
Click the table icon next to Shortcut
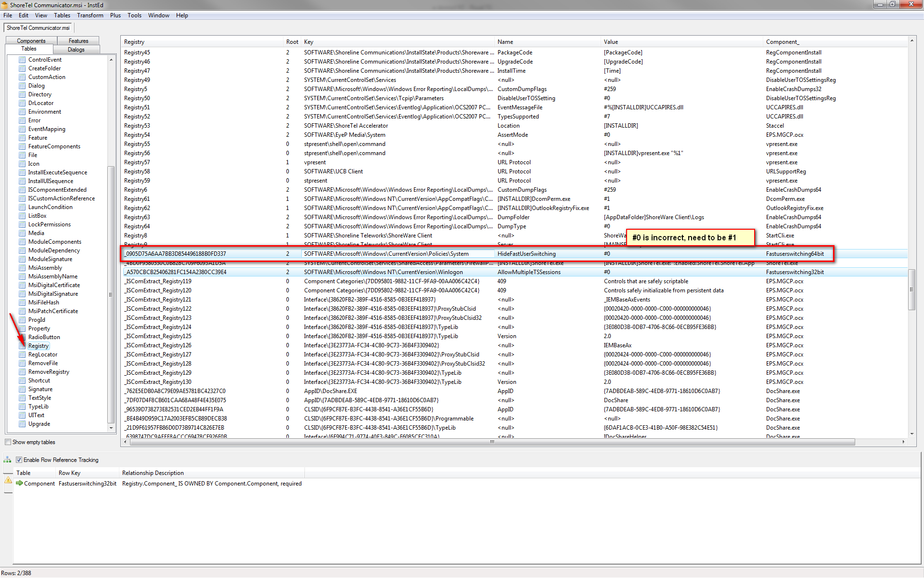coord(22,381)
